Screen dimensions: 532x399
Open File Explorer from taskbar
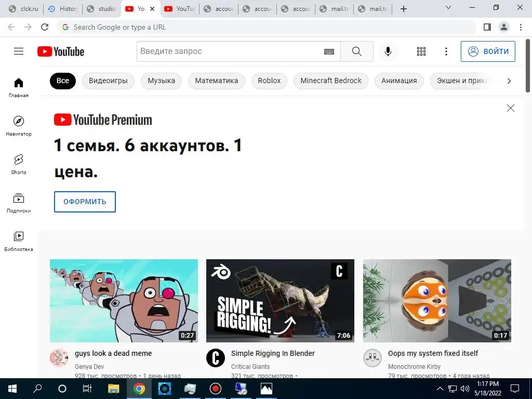114,389
